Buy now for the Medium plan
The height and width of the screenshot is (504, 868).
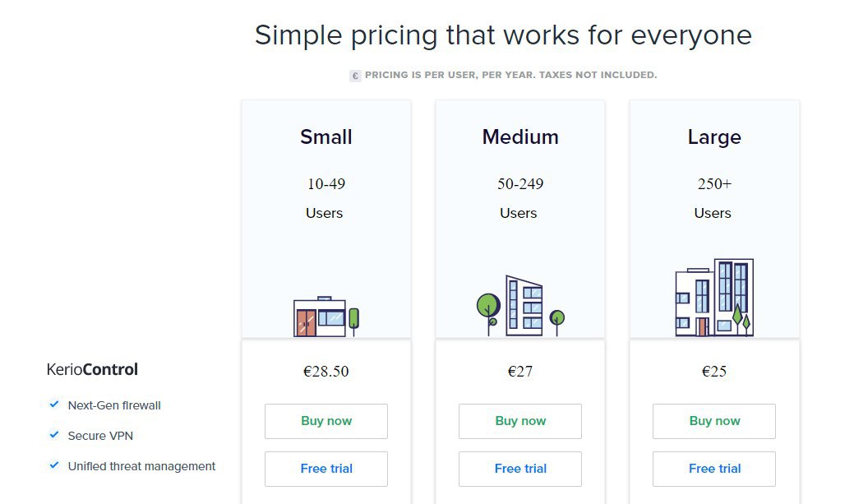[520, 422]
